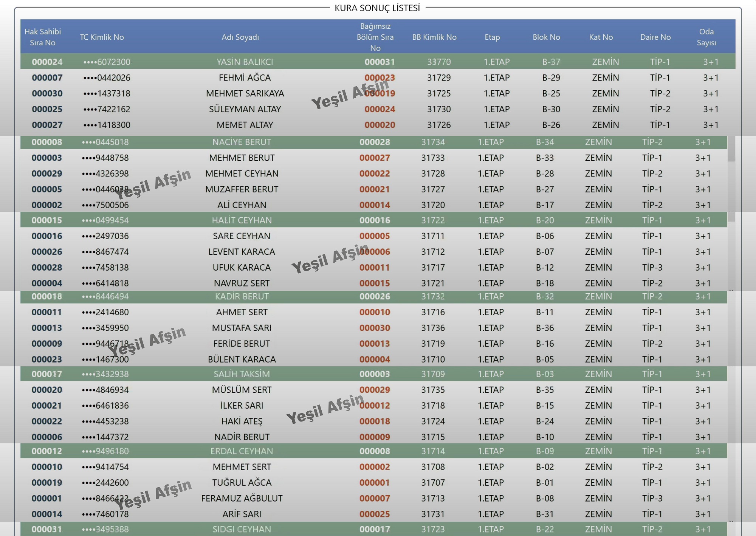756x536 pixels.
Task: Click the name NADİR BERUT
Action: pos(242,437)
